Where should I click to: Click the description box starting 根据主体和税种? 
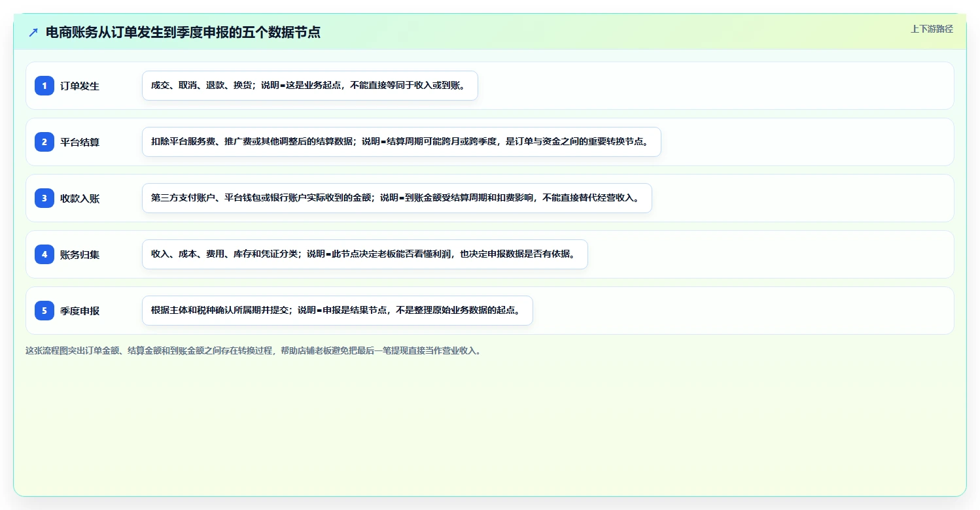[338, 311]
